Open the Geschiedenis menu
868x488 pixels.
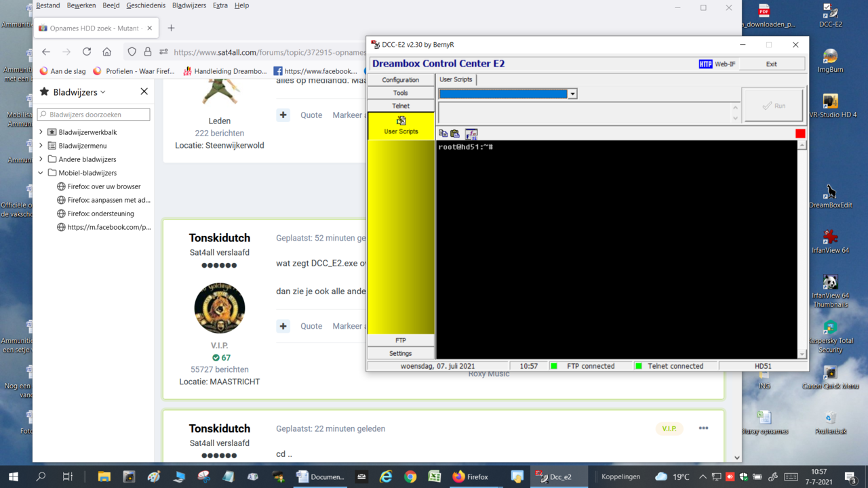[x=145, y=5]
